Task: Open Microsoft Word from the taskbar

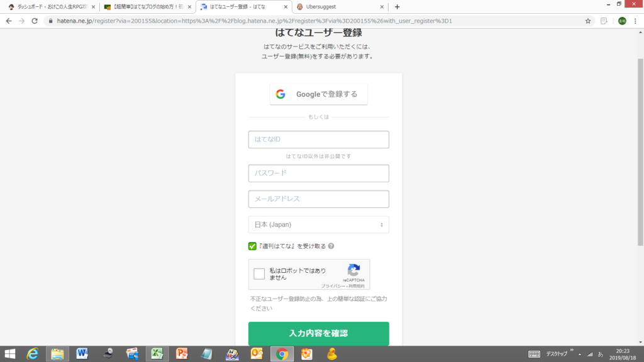Action: pos(82,354)
